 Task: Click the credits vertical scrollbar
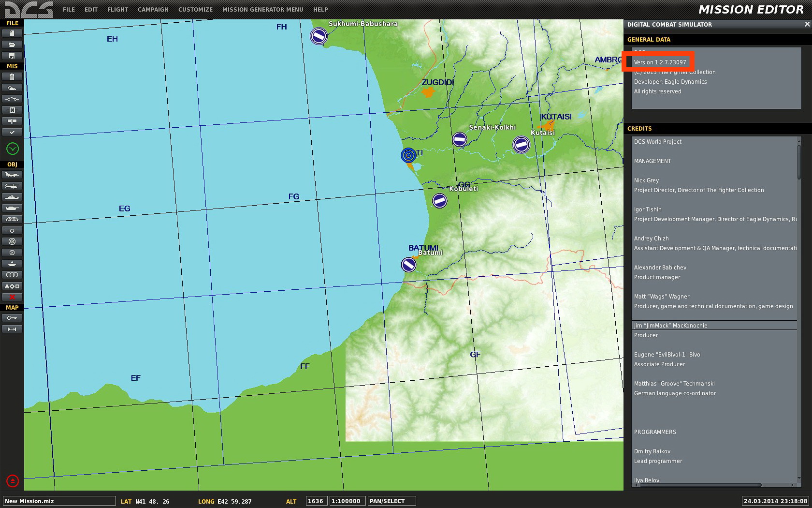pyautogui.click(x=799, y=162)
